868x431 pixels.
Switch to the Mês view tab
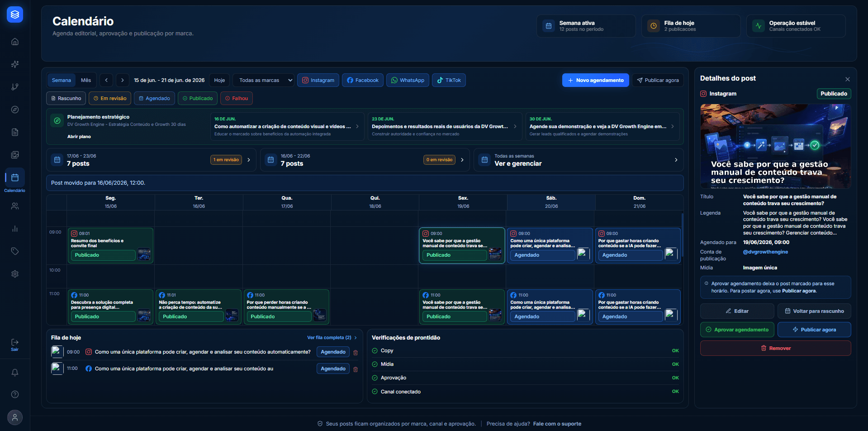tap(86, 80)
